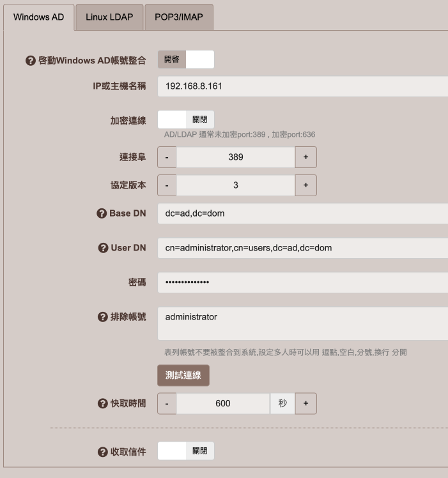The width and height of the screenshot is (448, 478).
Task: Switch to the Linux LDAP tab
Action: click(x=109, y=17)
